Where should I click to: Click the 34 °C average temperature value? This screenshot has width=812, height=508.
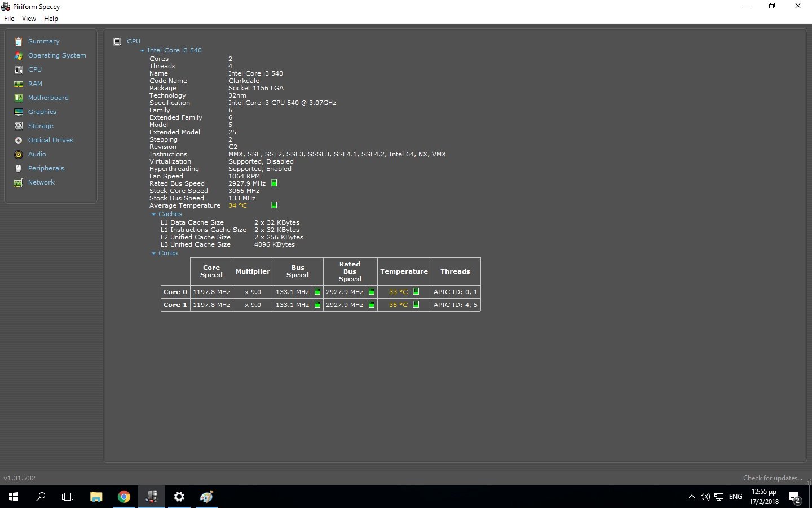[238, 205]
